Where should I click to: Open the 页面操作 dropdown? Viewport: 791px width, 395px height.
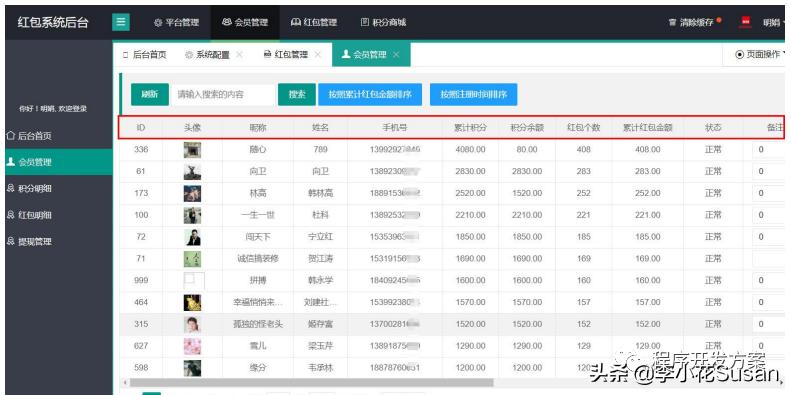coord(760,55)
